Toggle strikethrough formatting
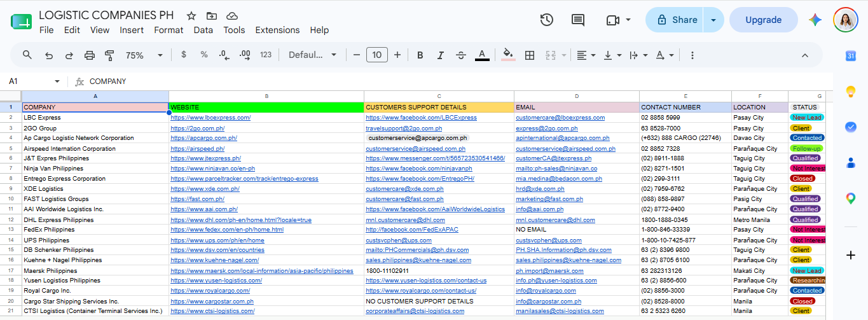Viewport: 868px width, 320px height. (461, 55)
